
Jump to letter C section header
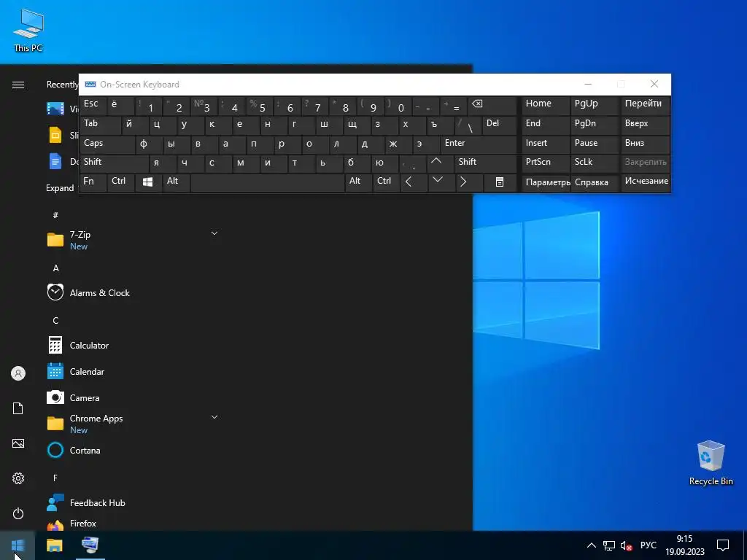[55, 321]
